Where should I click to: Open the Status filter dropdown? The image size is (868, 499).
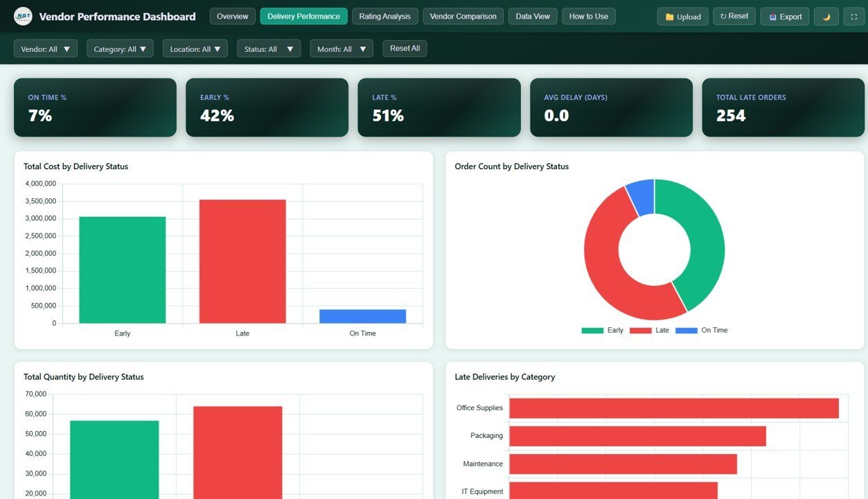coord(268,49)
